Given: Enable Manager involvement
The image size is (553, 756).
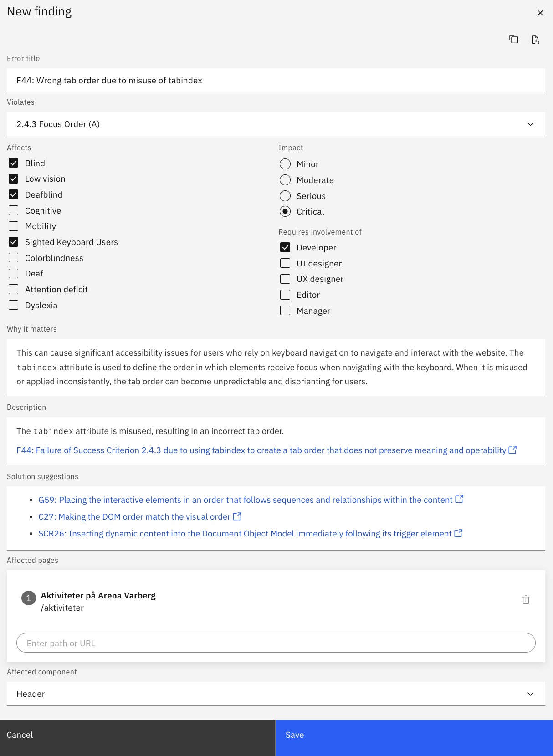Looking at the screenshot, I should (285, 310).
